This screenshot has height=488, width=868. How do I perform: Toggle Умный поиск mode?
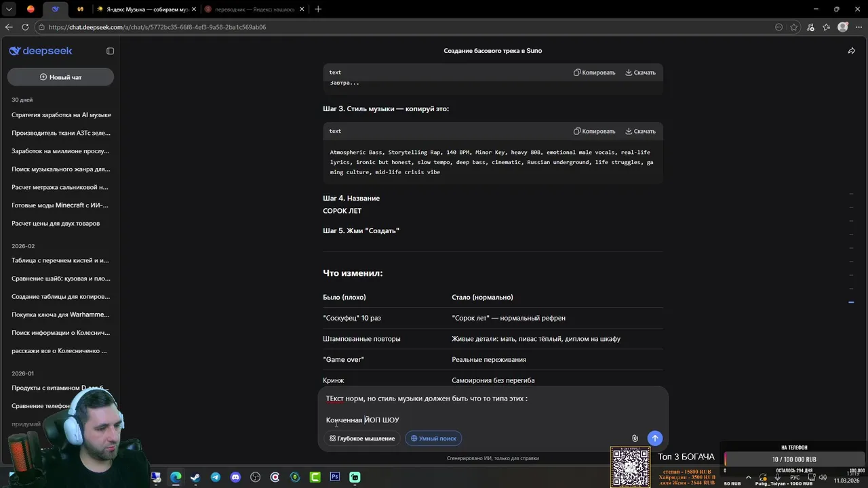click(x=433, y=439)
